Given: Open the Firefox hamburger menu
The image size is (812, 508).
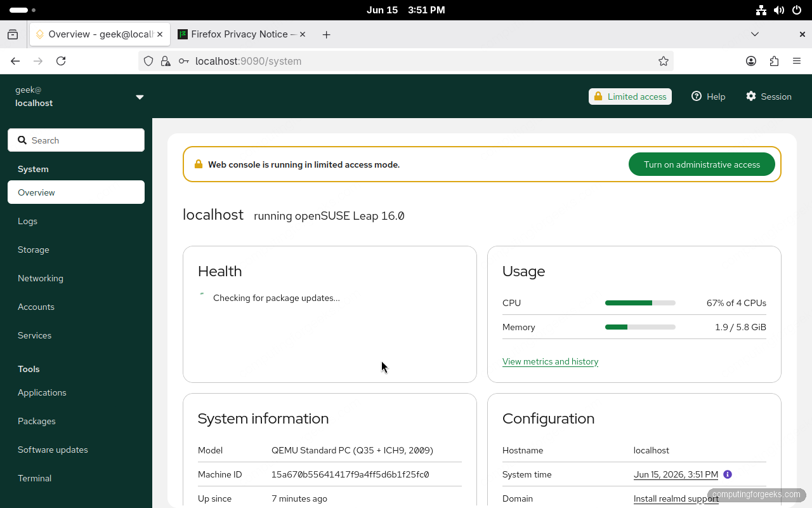Looking at the screenshot, I should coord(797,61).
